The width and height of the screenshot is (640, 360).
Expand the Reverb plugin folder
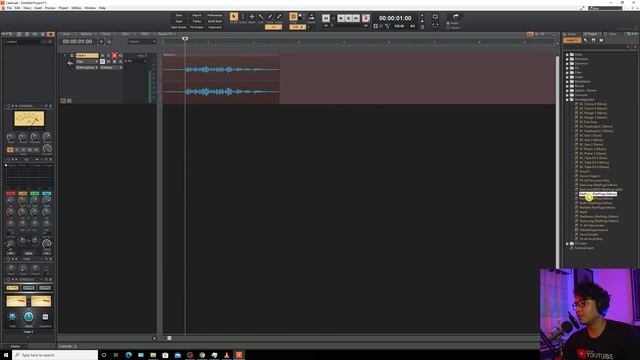(x=567, y=86)
